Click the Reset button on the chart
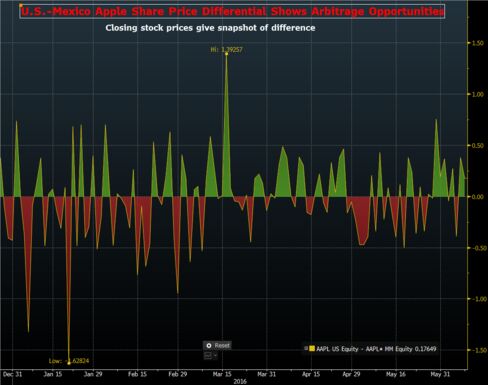This screenshot has width=488, height=385. (x=217, y=346)
